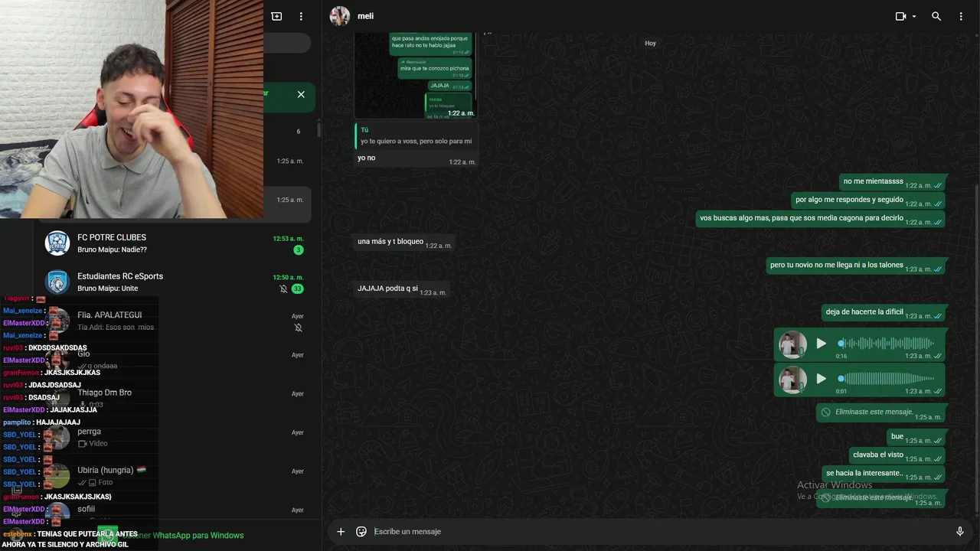Click the unread badge 3 on FC POTRE CLUBES
Viewport: 980px width, 551px height.
tap(299, 250)
